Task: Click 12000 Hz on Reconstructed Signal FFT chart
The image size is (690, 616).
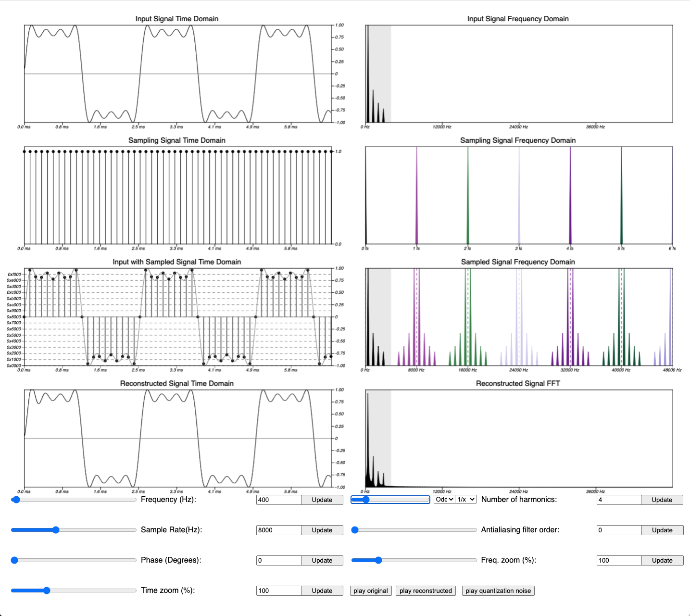Action: click(x=442, y=491)
